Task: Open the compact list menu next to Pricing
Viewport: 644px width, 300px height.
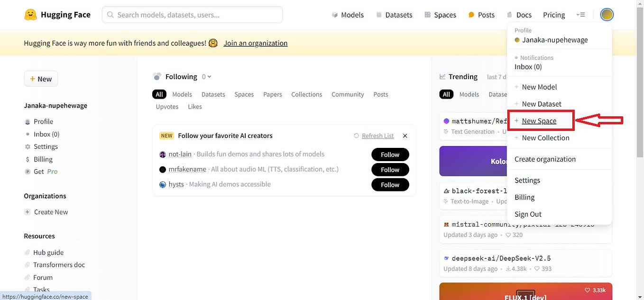Action: pyautogui.click(x=581, y=15)
